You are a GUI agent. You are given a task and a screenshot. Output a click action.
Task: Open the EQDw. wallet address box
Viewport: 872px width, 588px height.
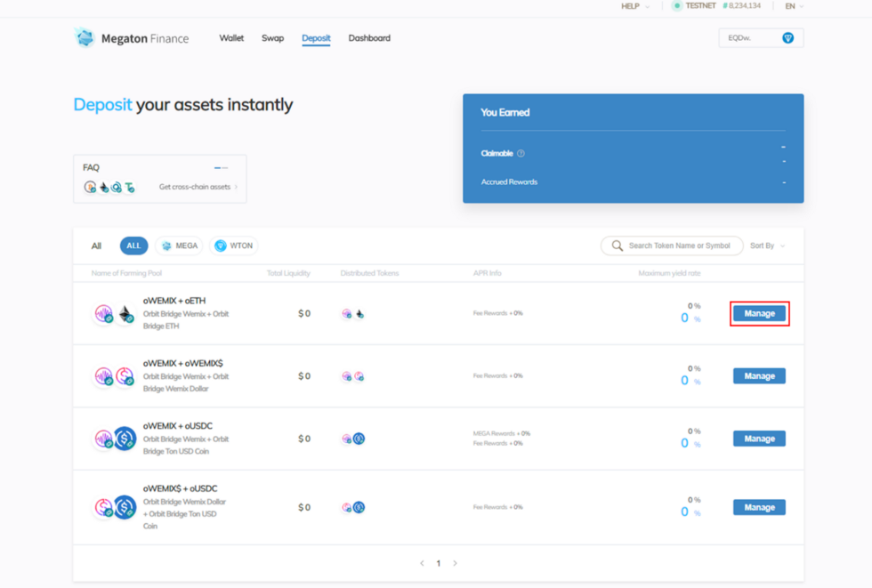click(761, 37)
